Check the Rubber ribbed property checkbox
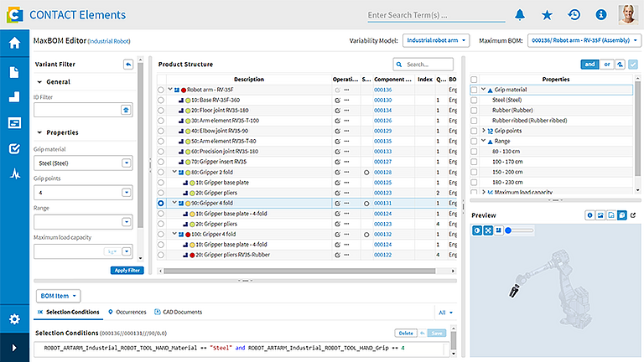 [x=474, y=121]
